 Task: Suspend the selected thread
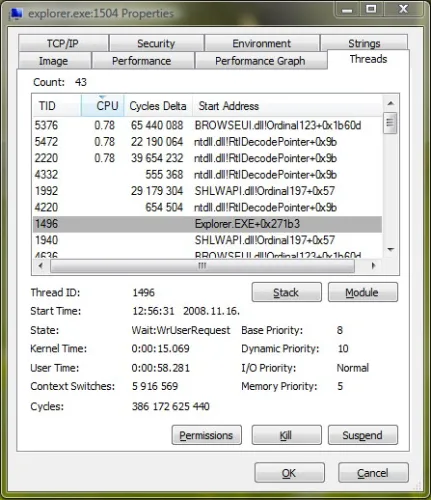click(363, 435)
